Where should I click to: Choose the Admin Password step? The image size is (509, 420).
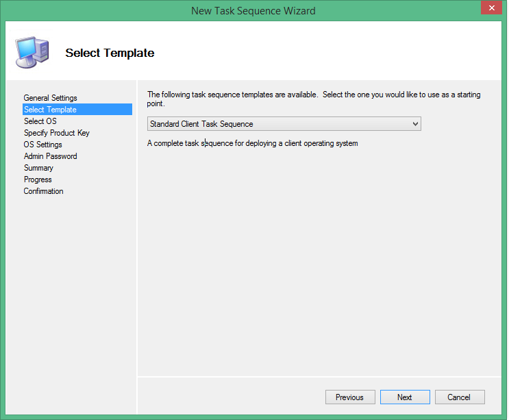coord(50,156)
